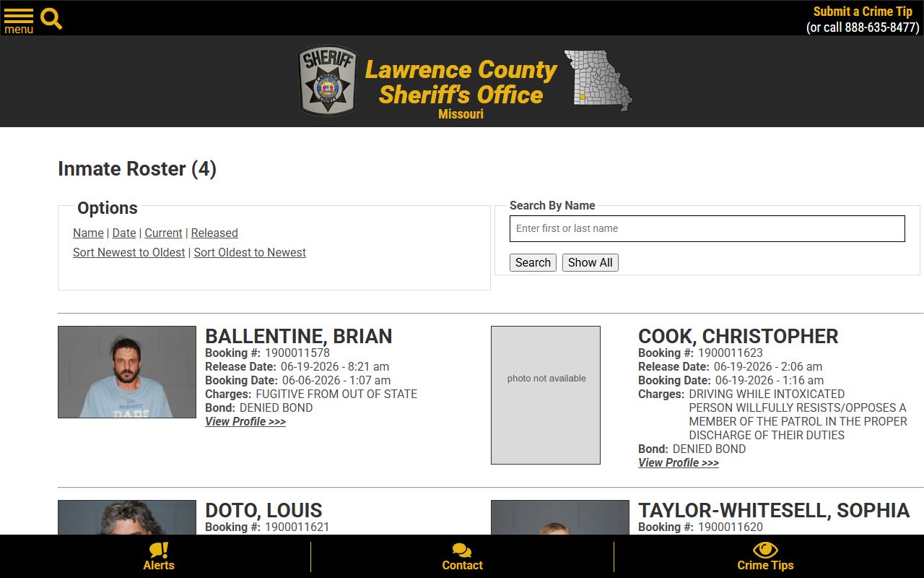Viewport: 924px width, 578px height.
Task: Click the Inmate Roster (4) heading
Action: 137,168
